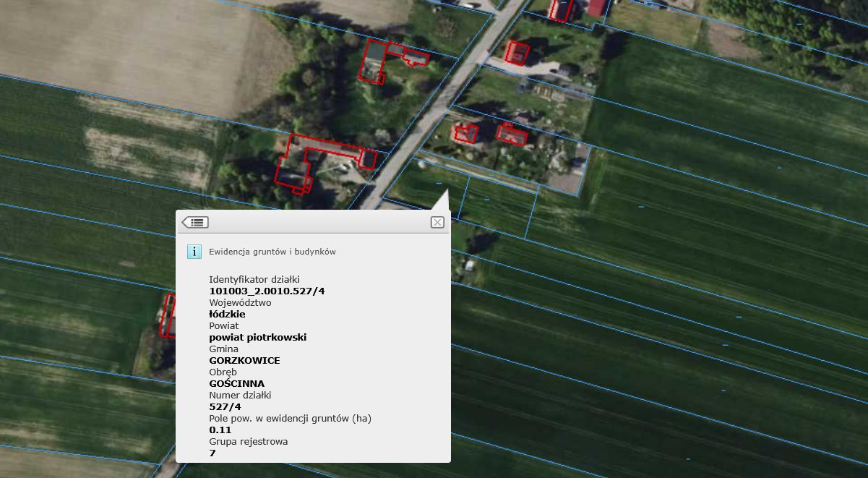Select the obręb value 'GOŚCINNA'

(236, 383)
